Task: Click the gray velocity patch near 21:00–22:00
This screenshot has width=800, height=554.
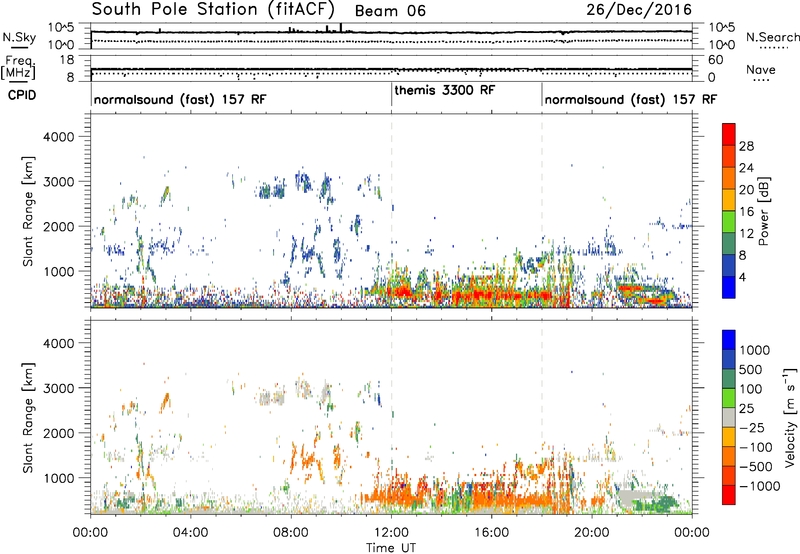Action: [636, 496]
